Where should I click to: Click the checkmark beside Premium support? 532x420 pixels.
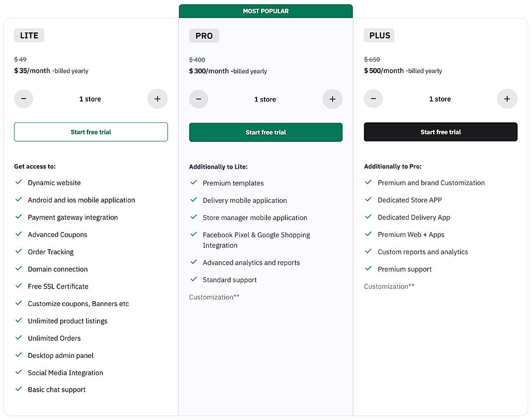[x=368, y=269]
